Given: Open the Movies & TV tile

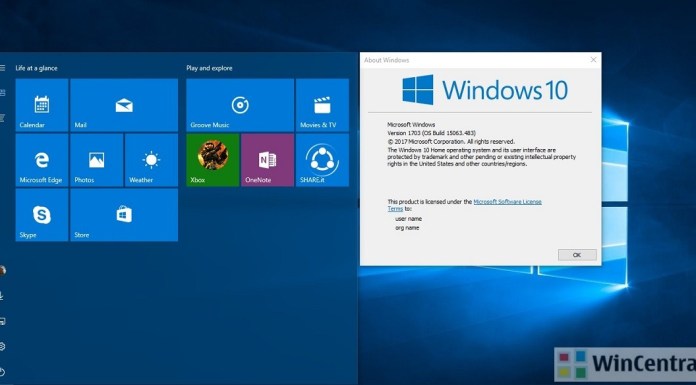Looking at the screenshot, I should 322,105.
